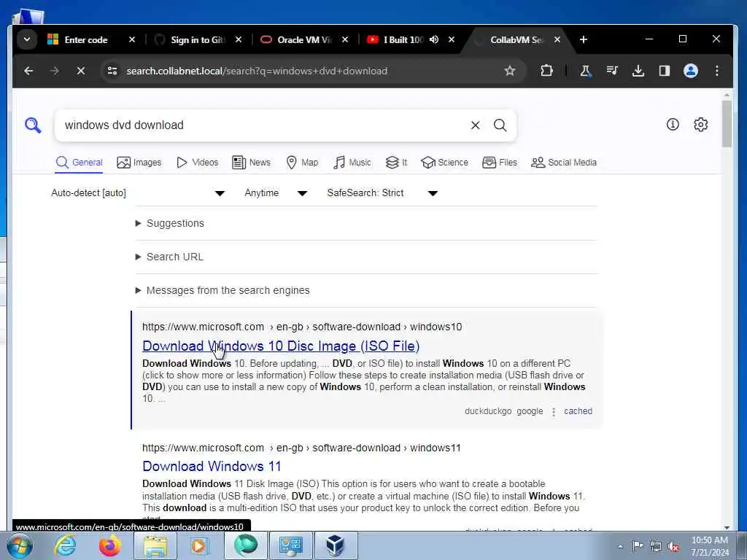Switch to the Enter code tab
This screenshot has height=560, width=747.
coord(86,40)
